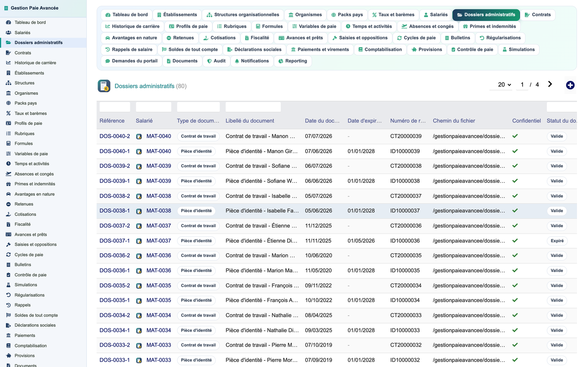
Task: Sort by the Date du document column header
Action: click(x=322, y=121)
